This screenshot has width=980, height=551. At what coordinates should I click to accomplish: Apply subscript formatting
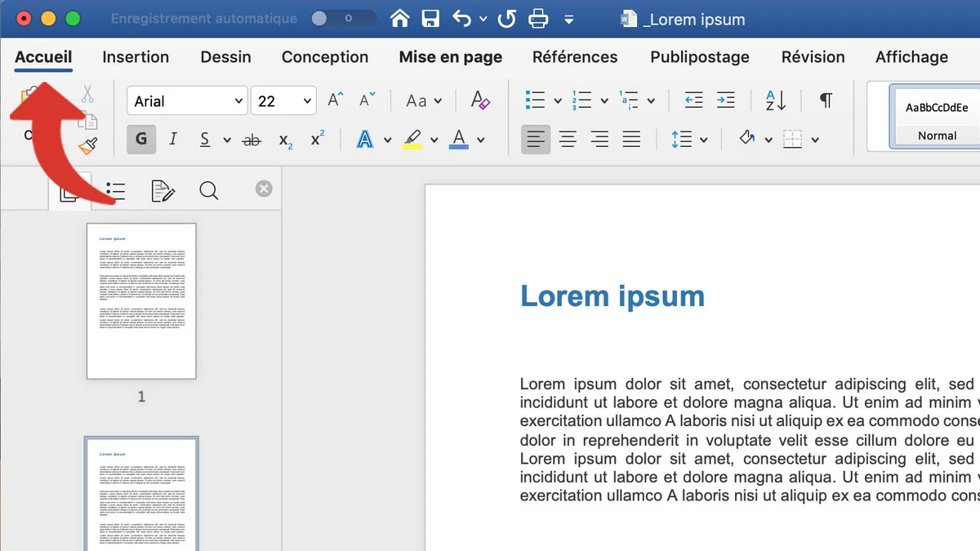[x=285, y=140]
